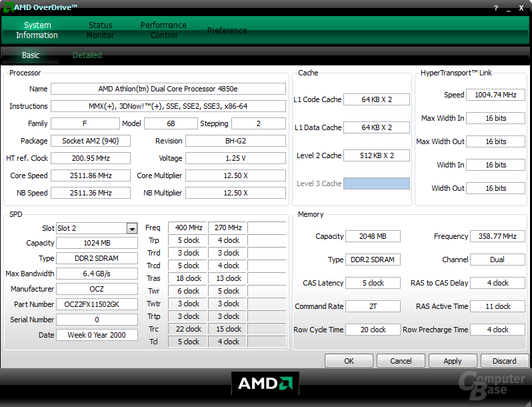Click the AMD logo in the title bar
Screen dimensions: 532x407
(x=8, y=7)
